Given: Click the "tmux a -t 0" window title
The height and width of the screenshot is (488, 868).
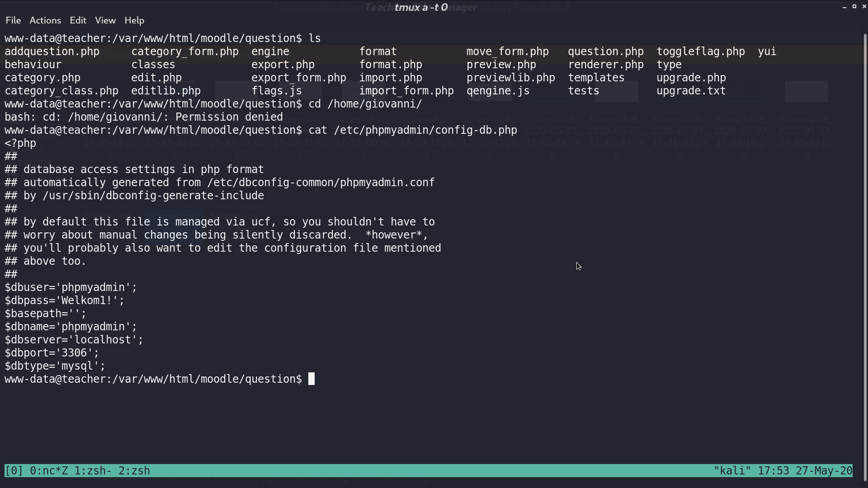Looking at the screenshot, I should [421, 7].
